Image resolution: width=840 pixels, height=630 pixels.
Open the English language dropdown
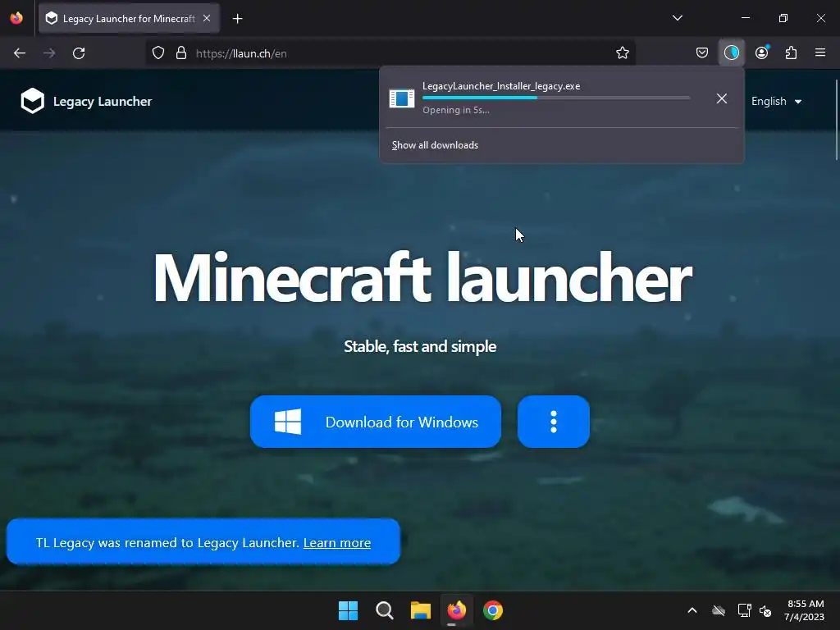(x=776, y=101)
